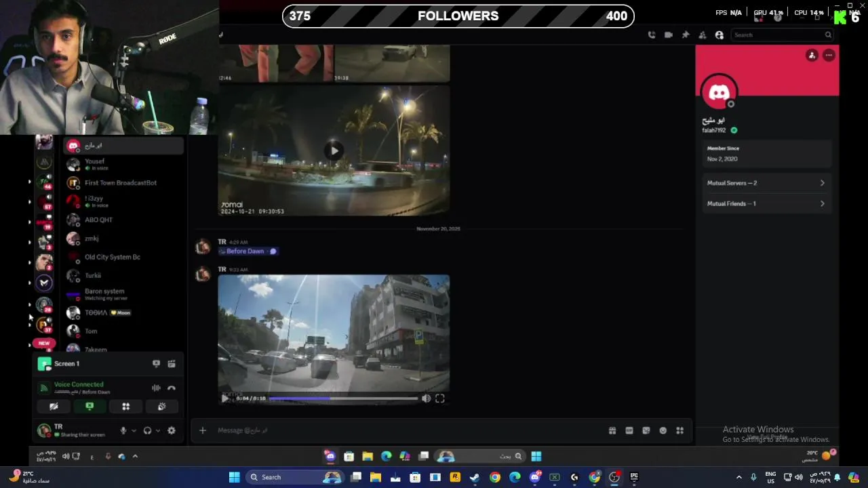This screenshot has height=488, width=868.
Task: Open the NEW badge server item
Action: pyautogui.click(x=44, y=344)
